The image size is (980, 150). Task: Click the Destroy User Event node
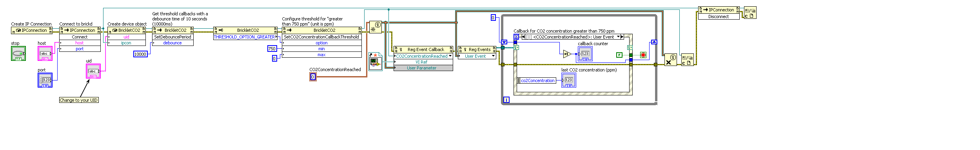click(671, 60)
